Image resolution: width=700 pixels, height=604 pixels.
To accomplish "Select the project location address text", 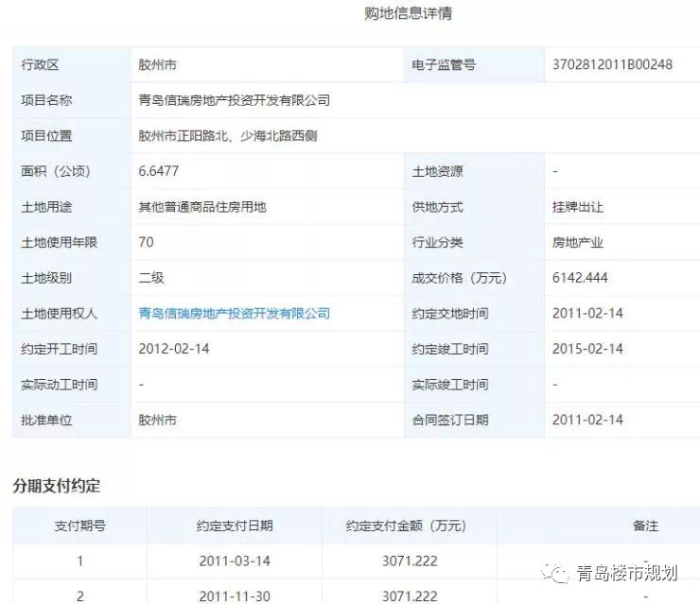I will click(227, 135).
